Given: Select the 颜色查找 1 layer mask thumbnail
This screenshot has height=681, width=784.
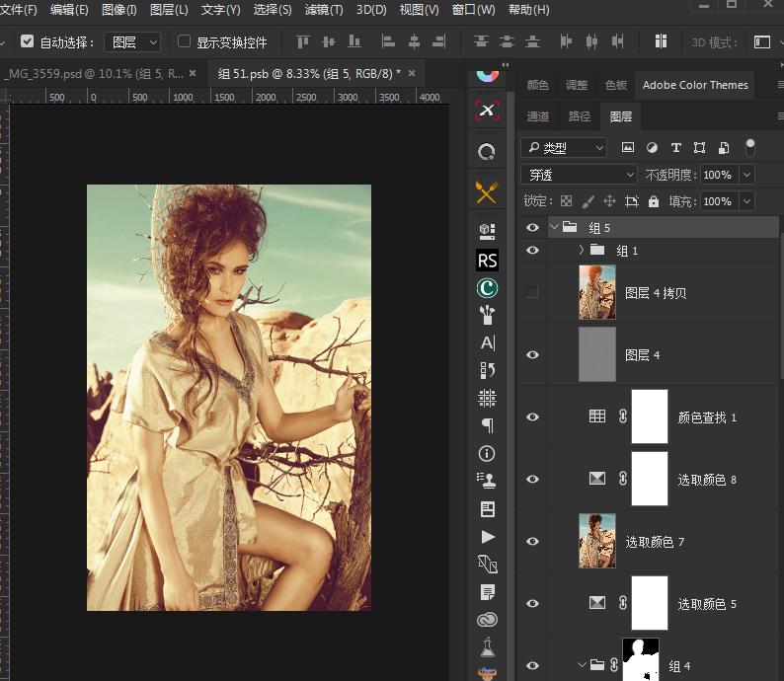Looking at the screenshot, I should point(649,417).
